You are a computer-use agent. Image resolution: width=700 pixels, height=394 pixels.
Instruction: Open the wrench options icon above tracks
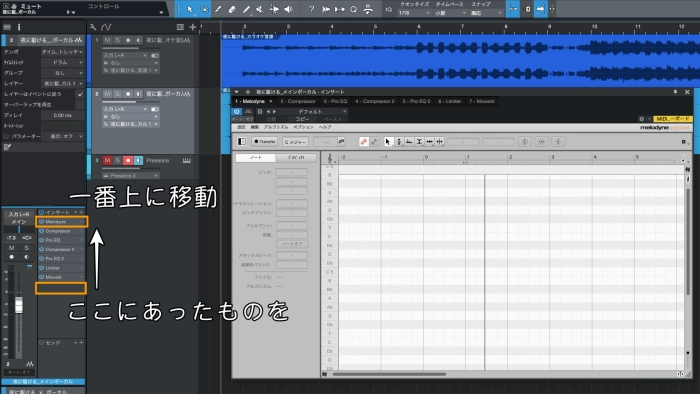click(x=93, y=27)
